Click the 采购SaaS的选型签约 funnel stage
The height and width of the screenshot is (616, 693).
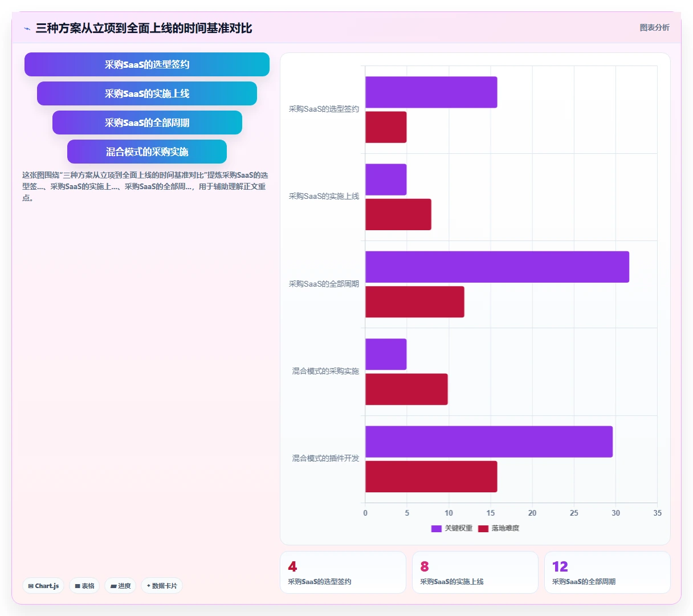click(147, 64)
